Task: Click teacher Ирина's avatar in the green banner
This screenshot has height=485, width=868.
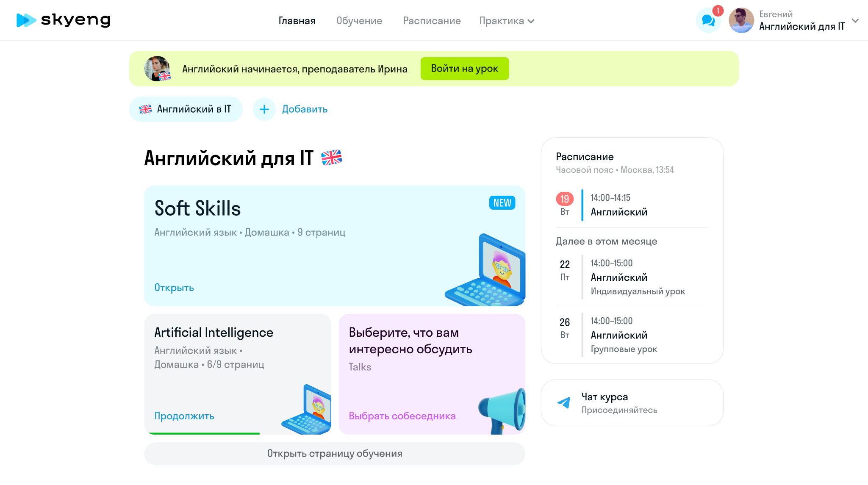Action: (157, 68)
